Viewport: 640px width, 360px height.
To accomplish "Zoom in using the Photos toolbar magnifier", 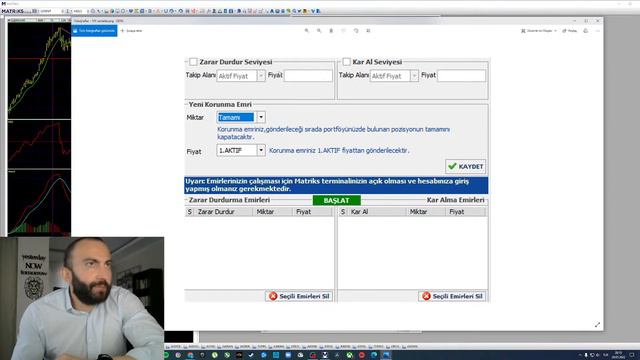I will coord(307,31).
